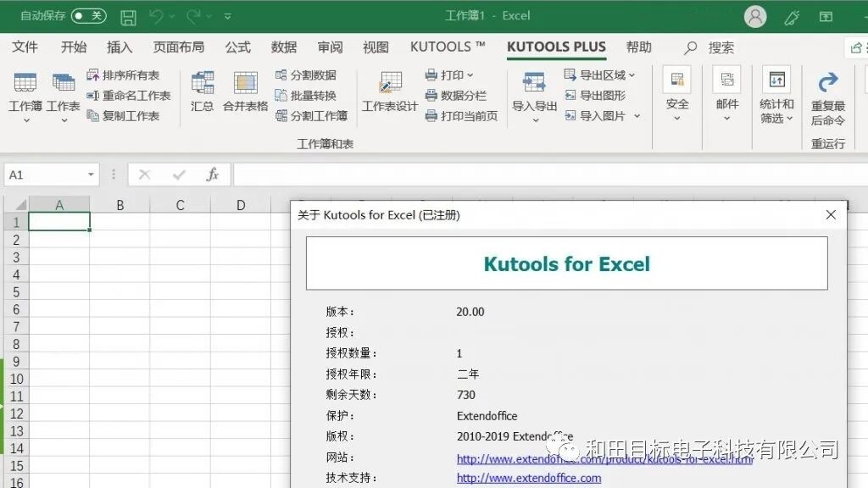Switch to the 视图 tab
868x488 pixels.
pyautogui.click(x=376, y=47)
